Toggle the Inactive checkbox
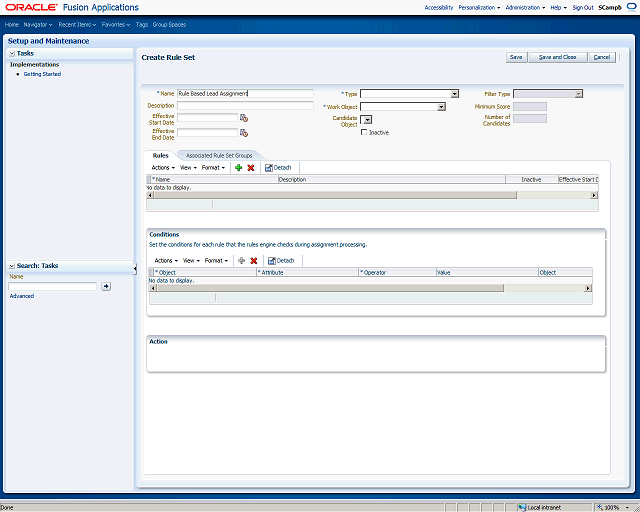The image size is (640, 512). [x=364, y=132]
